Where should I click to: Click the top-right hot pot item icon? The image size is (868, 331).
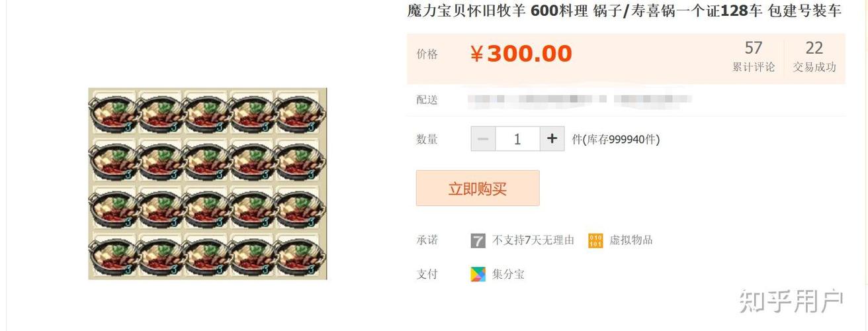coord(302,112)
